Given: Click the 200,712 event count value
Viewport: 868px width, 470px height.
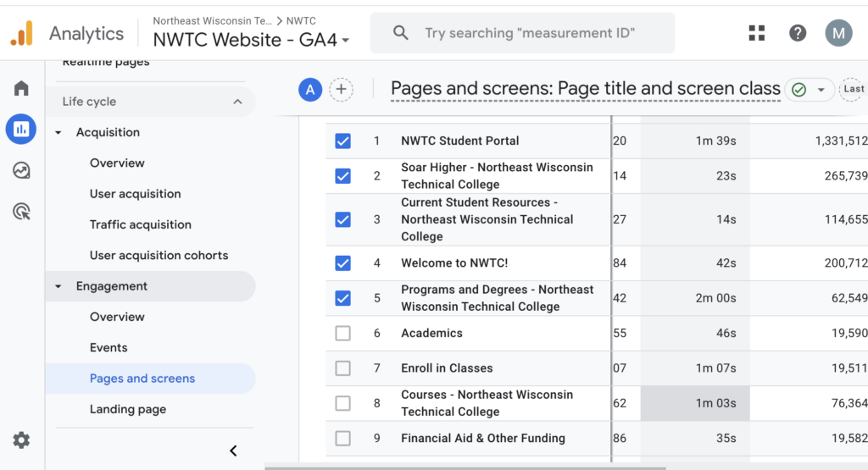Looking at the screenshot, I should (x=846, y=263).
